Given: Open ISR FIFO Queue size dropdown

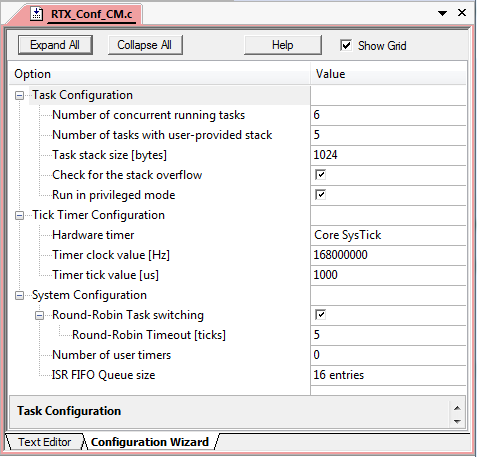Looking at the screenshot, I should (388, 375).
